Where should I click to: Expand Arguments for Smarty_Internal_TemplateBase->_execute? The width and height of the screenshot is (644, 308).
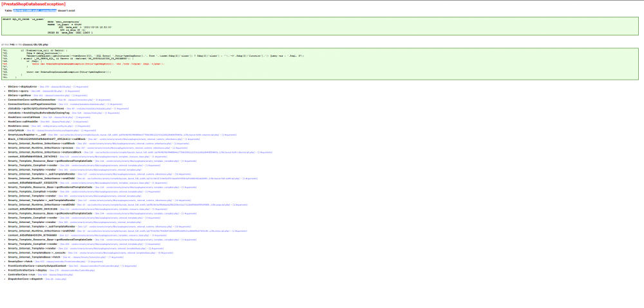pos(165,253)
